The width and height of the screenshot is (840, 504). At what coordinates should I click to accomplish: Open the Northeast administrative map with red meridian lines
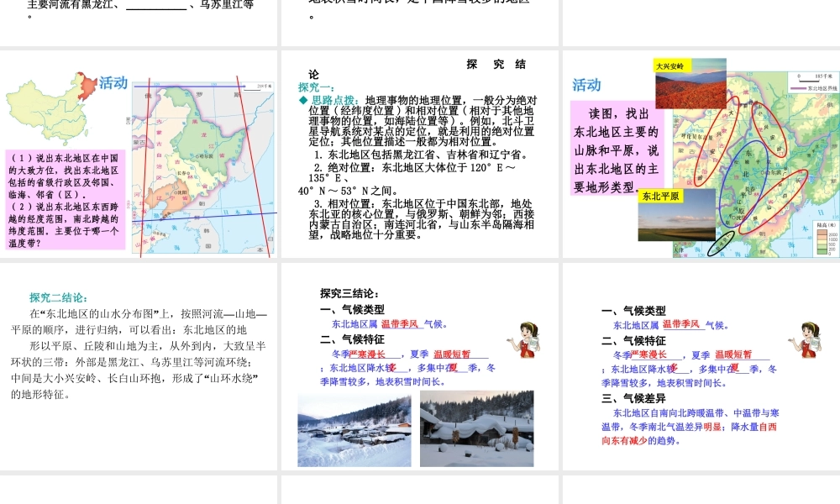(203, 167)
